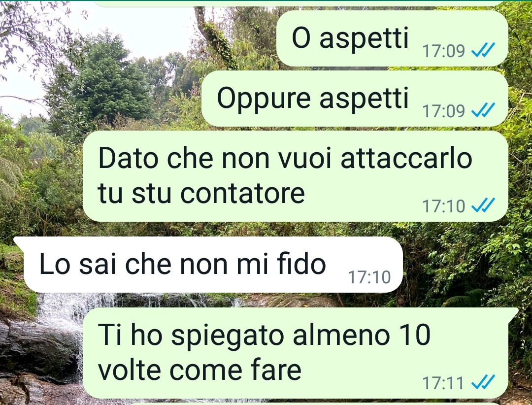Screen dimensions: 532x405
Task: Click the 17:10 timestamp of the contatore message
Action: point(443,206)
